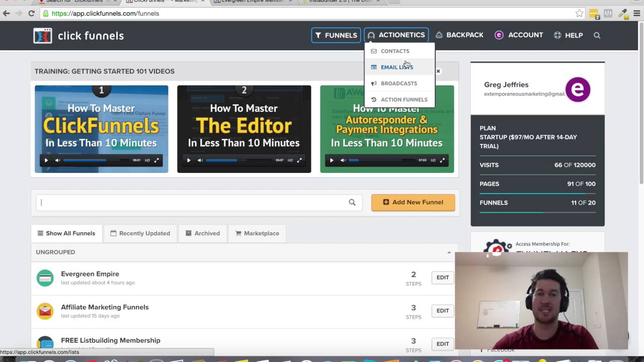The height and width of the screenshot is (362, 644).
Task: Select Email Lists from the Actionetics dropdown
Action: (399, 67)
